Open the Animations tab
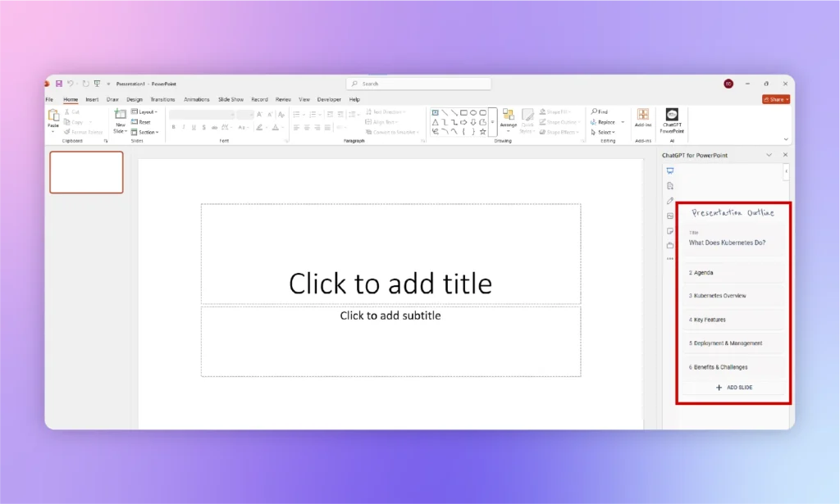 [x=197, y=99]
